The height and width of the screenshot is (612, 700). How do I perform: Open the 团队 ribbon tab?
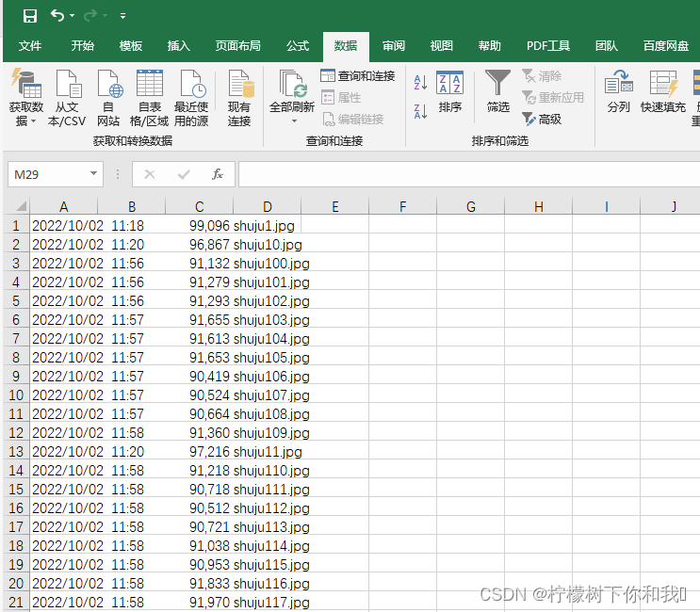click(x=607, y=46)
